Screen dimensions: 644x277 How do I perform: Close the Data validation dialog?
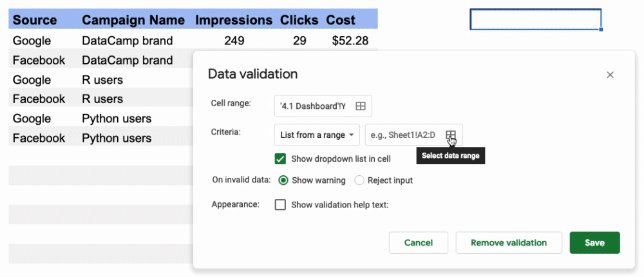[610, 75]
